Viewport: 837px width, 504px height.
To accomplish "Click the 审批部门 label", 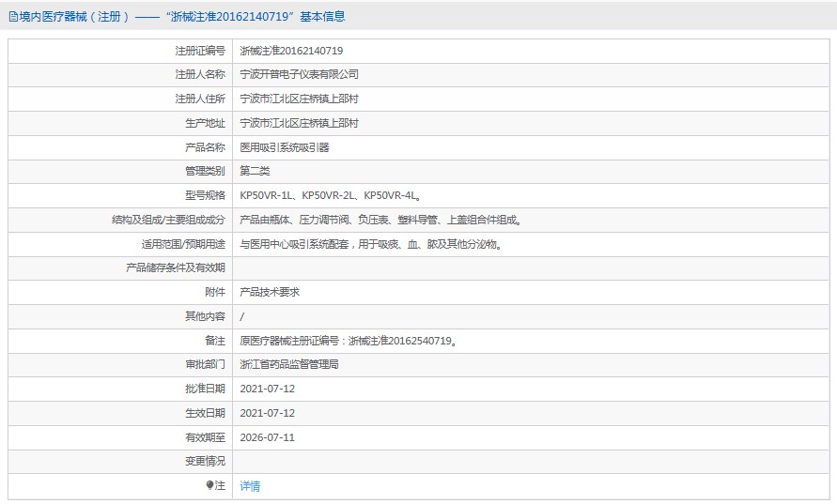I will click(205, 365).
